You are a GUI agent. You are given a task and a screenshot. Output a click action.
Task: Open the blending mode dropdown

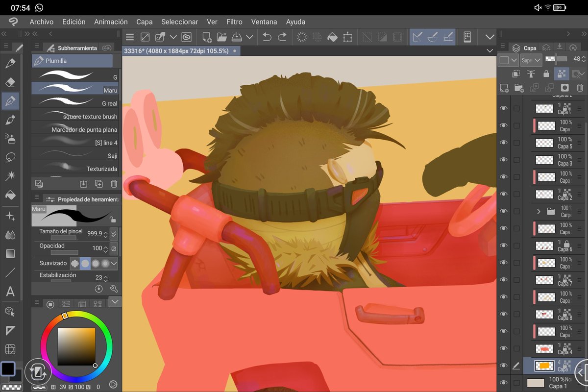pyautogui.click(x=531, y=60)
